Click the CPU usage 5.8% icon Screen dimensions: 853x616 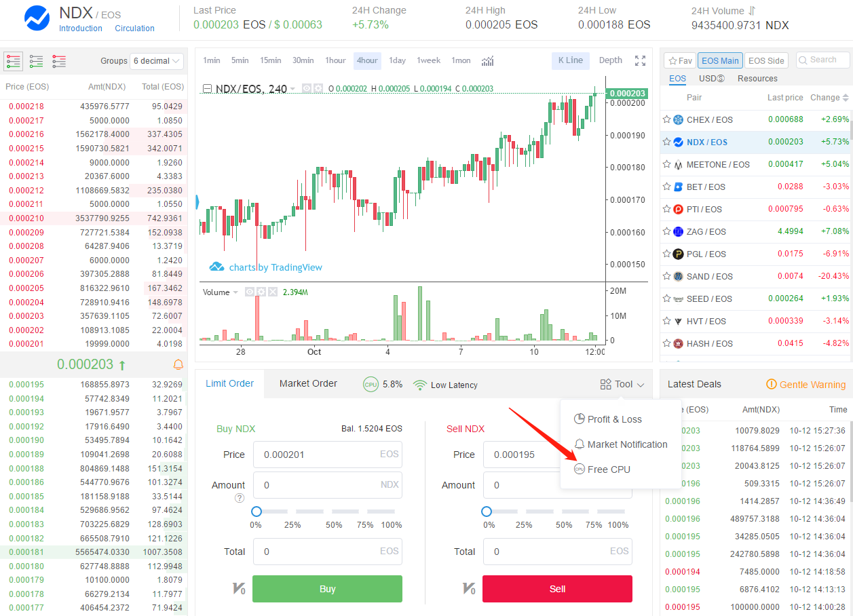click(371, 384)
